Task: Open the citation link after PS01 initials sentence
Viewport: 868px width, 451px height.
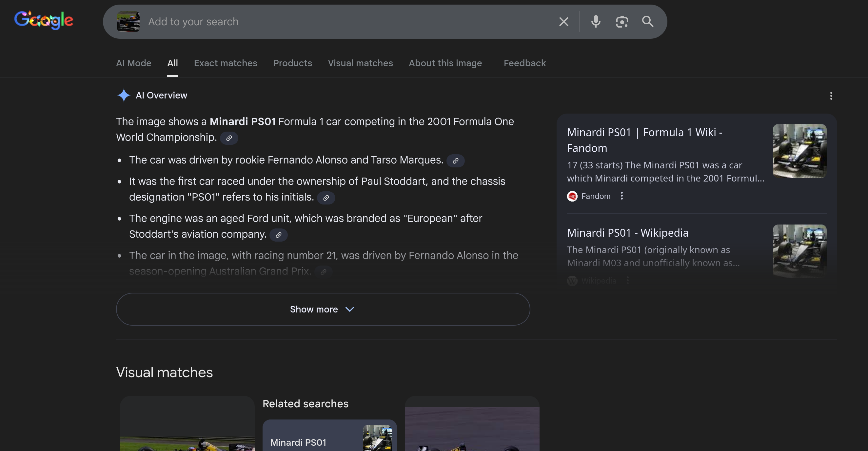Action: click(326, 198)
